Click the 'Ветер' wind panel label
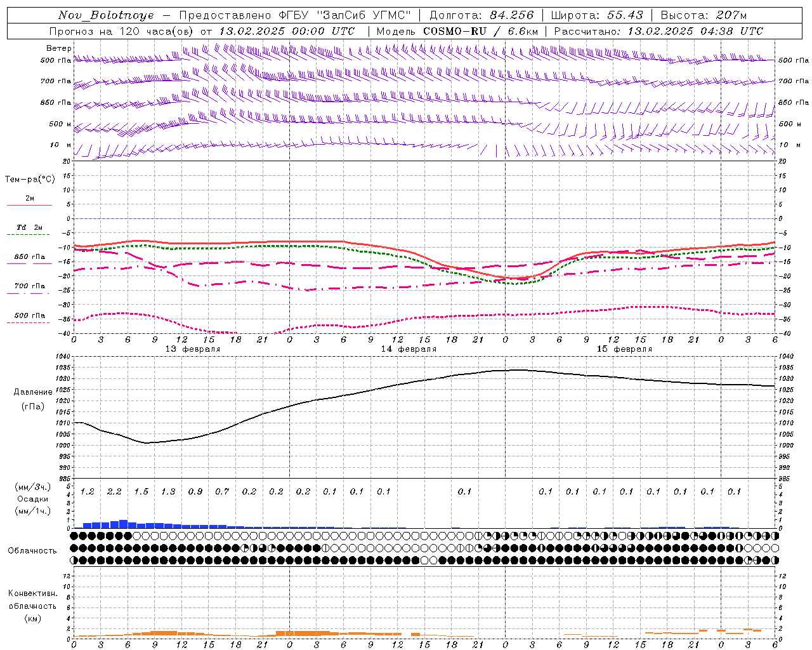Viewport: 812px width, 650px height. 58,48
